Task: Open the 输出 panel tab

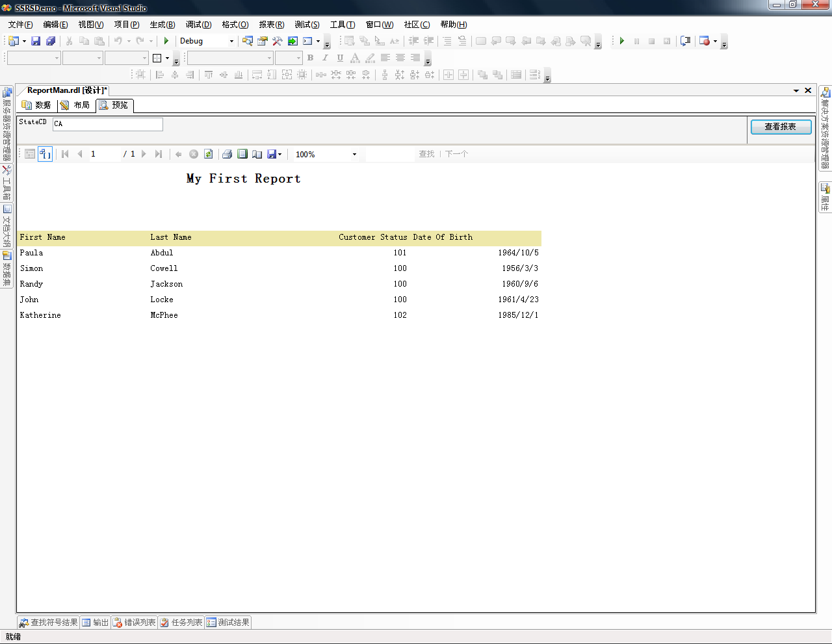Action: click(x=96, y=623)
